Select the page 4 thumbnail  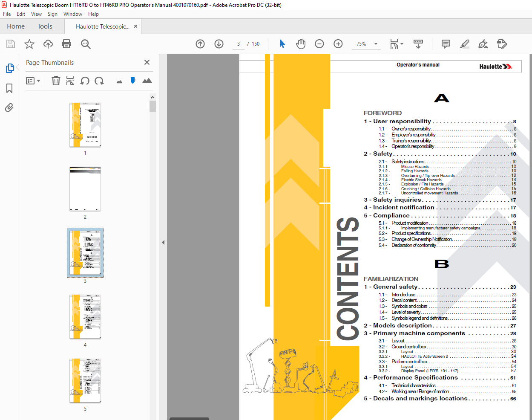[85, 317]
